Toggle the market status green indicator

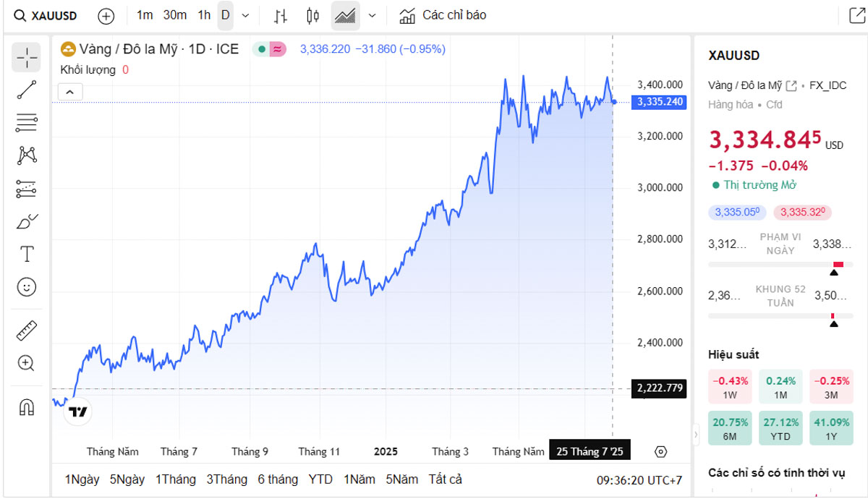coord(261,49)
